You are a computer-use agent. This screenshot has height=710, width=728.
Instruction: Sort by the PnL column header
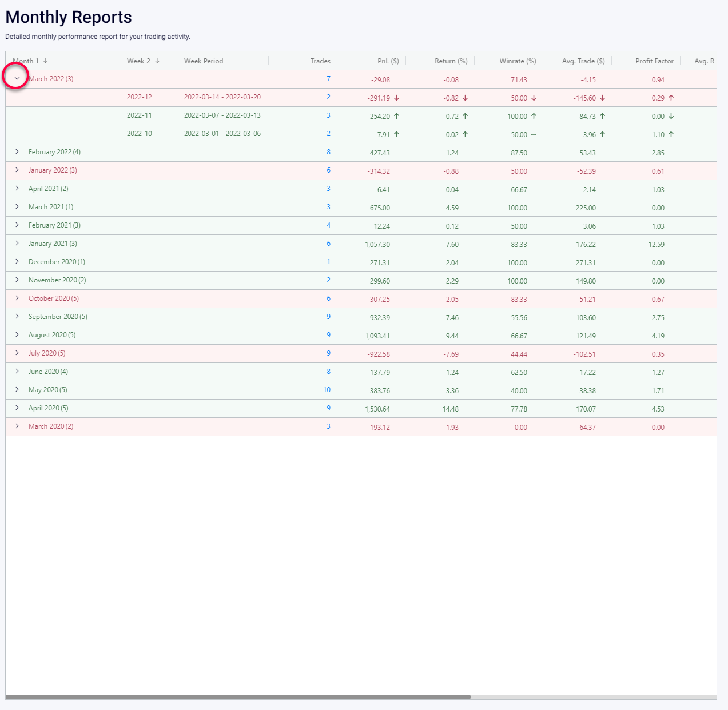pyautogui.click(x=389, y=61)
